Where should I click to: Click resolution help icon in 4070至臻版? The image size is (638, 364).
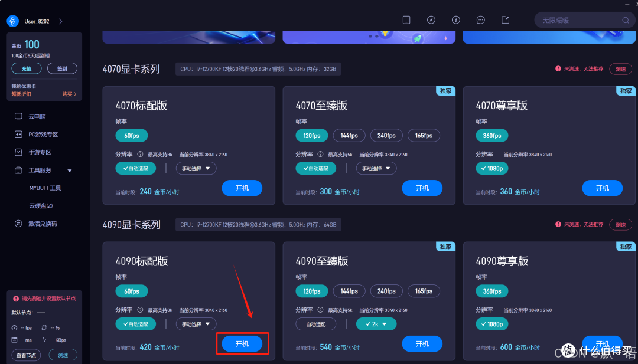tap(320, 155)
